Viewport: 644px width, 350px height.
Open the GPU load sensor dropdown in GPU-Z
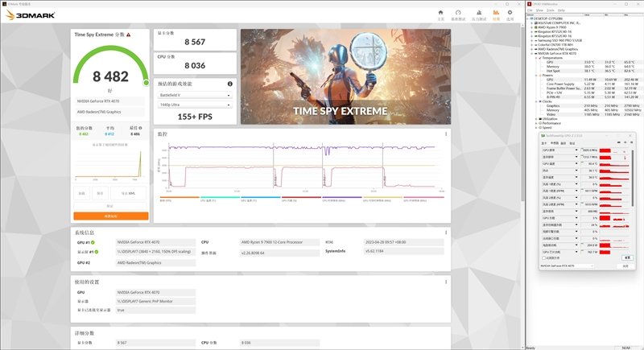[x=576, y=218]
